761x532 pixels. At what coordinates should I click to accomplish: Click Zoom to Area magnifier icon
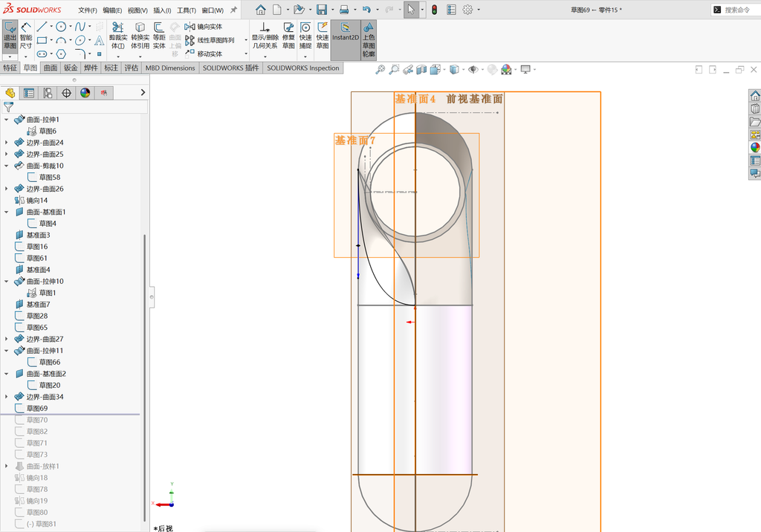(x=394, y=70)
